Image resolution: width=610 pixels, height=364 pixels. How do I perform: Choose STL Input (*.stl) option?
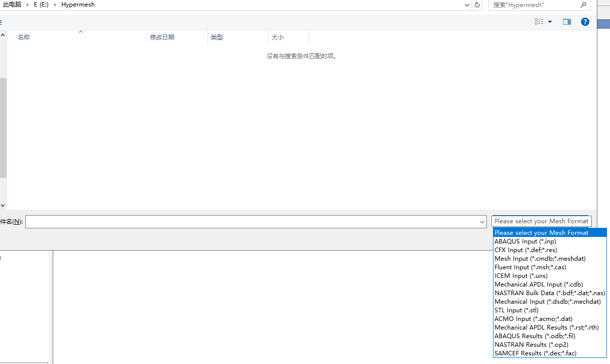550,310
